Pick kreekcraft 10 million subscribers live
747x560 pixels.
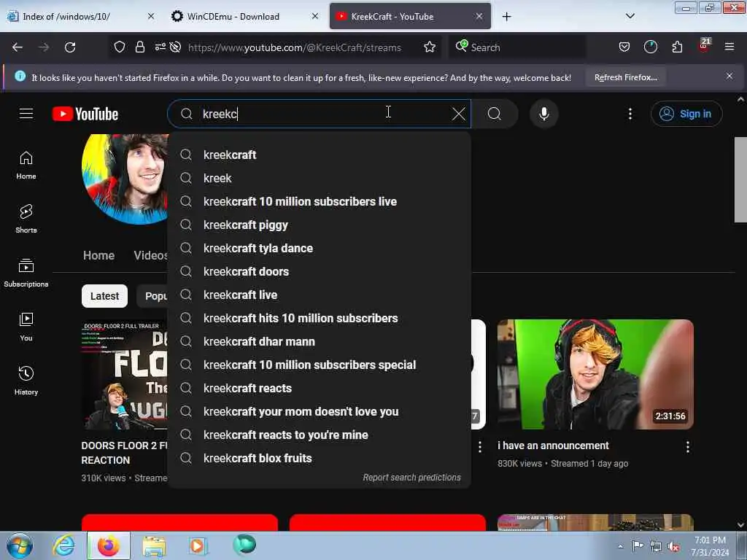(x=320, y=201)
